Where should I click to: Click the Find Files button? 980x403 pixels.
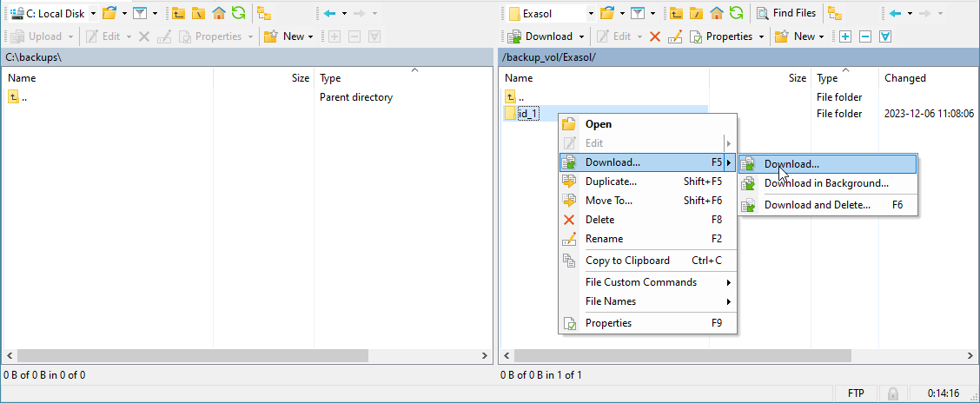click(x=785, y=13)
